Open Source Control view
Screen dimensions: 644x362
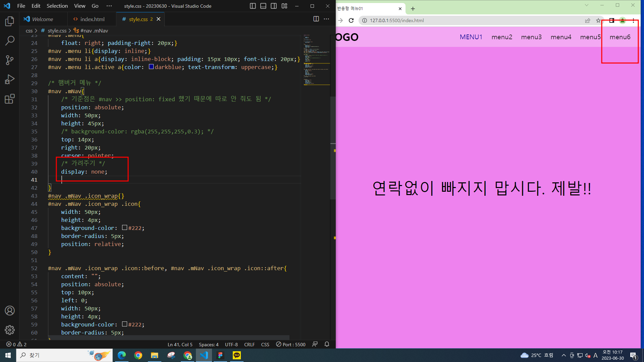coord(10,60)
